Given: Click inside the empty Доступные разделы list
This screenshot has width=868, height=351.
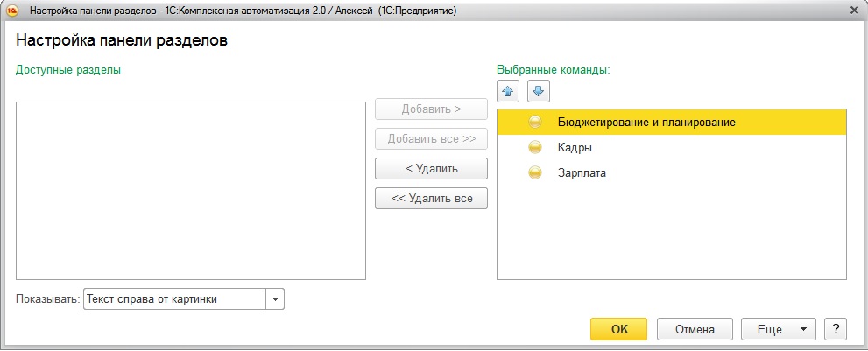Looking at the screenshot, I should (x=190, y=190).
